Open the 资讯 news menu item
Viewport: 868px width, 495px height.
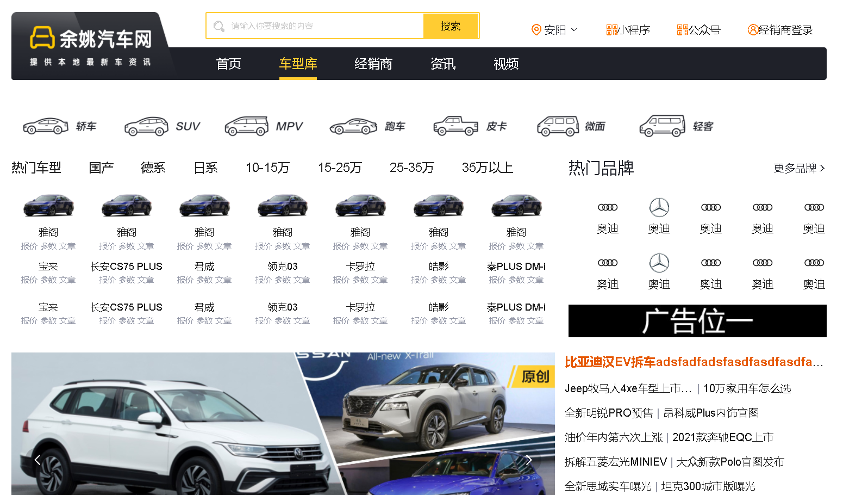point(443,64)
